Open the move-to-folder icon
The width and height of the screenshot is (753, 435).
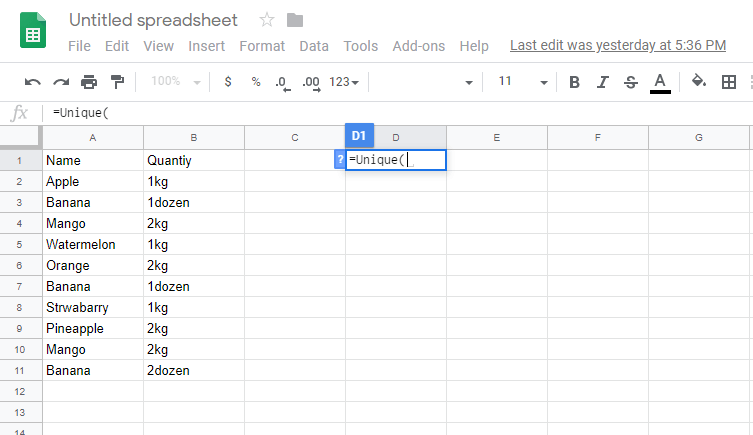295,20
